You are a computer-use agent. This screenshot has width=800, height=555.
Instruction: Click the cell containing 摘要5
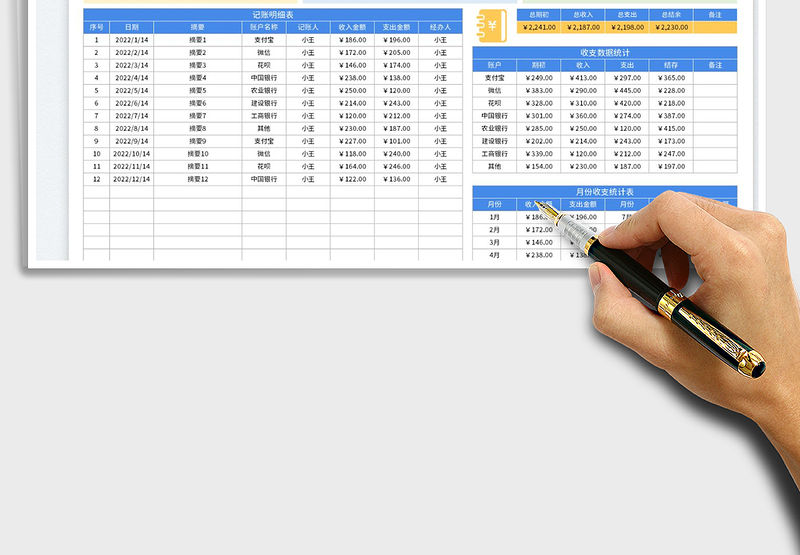click(197, 91)
